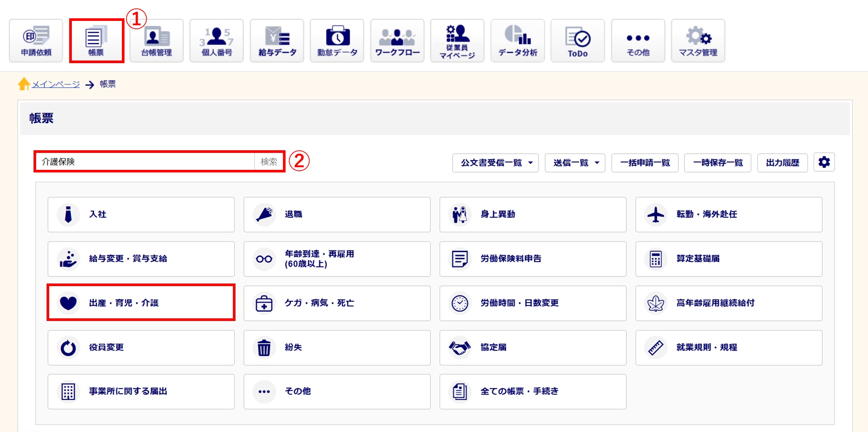Open the 帳票 toolbar icon
The width and height of the screenshot is (868, 432).
[x=96, y=40]
